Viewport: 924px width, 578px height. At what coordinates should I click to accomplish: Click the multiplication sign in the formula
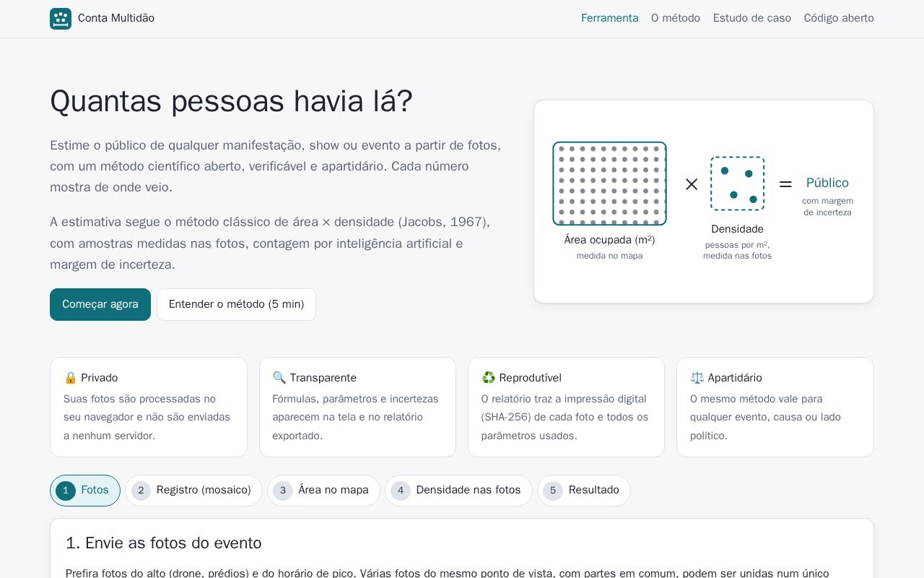pos(692,184)
